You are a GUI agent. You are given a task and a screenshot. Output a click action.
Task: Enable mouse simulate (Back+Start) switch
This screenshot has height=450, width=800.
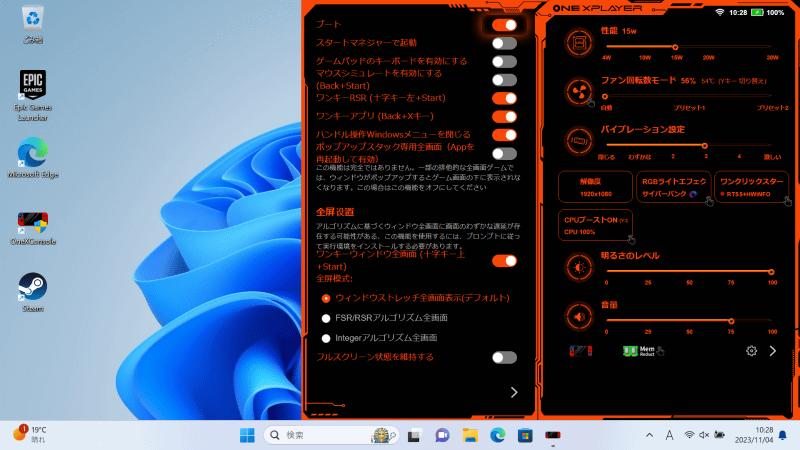(505, 80)
